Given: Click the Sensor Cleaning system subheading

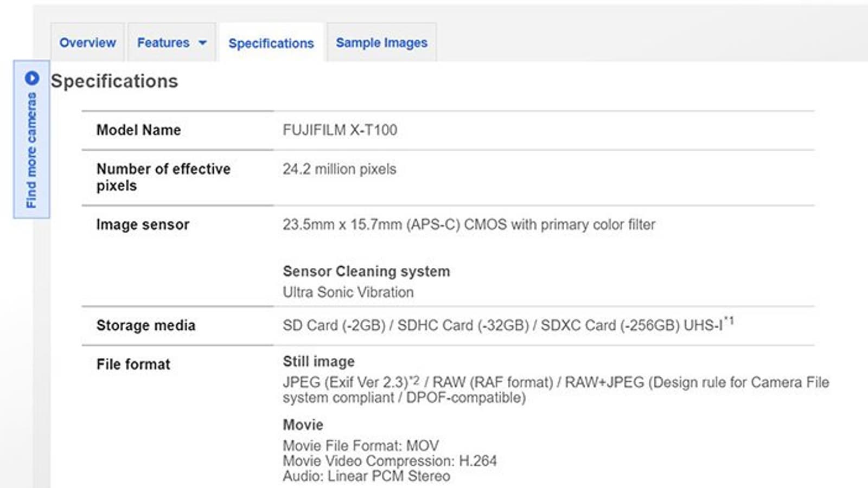Looking at the screenshot, I should 366,271.
